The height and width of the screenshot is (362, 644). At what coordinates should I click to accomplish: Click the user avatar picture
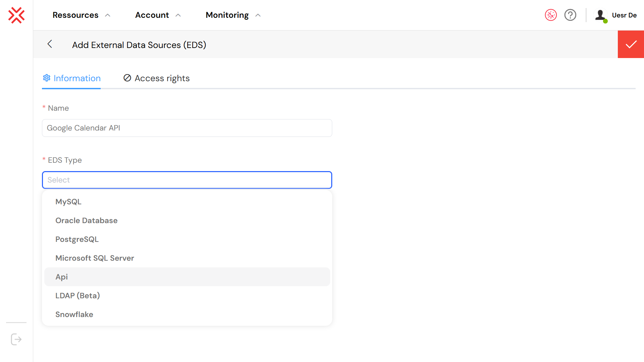click(x=601, y=15)
